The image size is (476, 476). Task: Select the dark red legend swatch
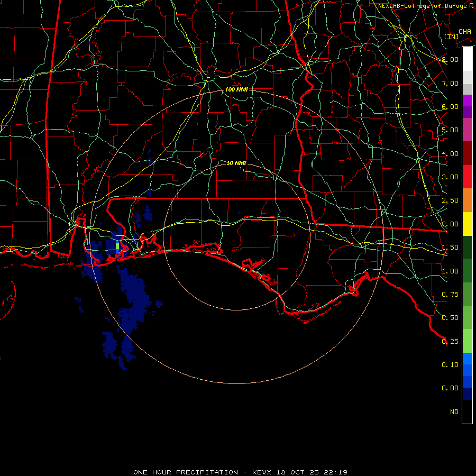coord(467,153)
